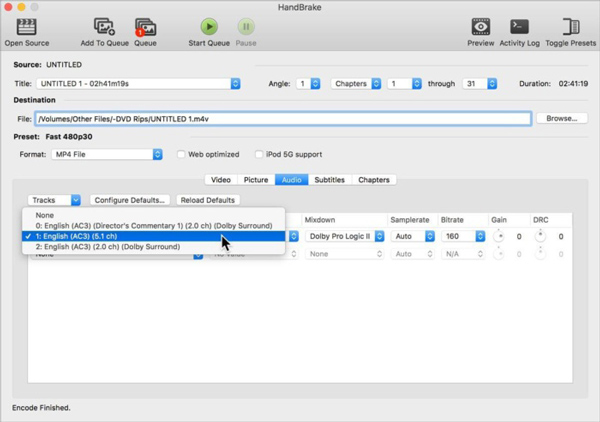This screenshot has height=422, width=600.
Task: Switch to the Subtitles tab
Action: (x=329, y=180)
